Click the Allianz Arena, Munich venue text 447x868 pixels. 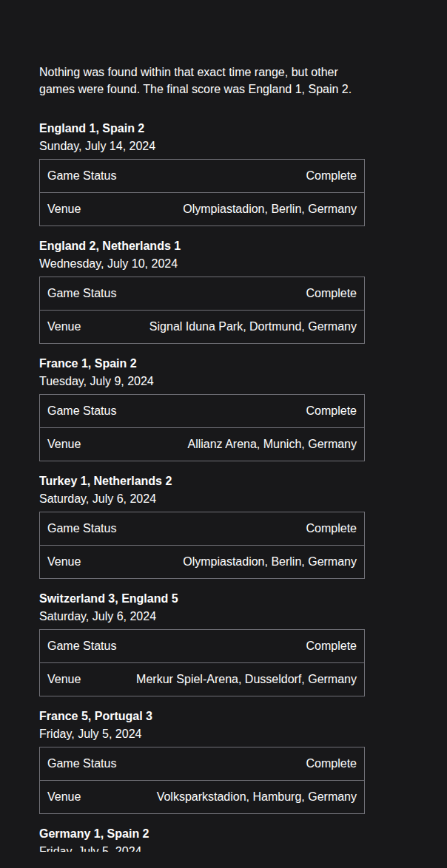(x=272, y=444)
